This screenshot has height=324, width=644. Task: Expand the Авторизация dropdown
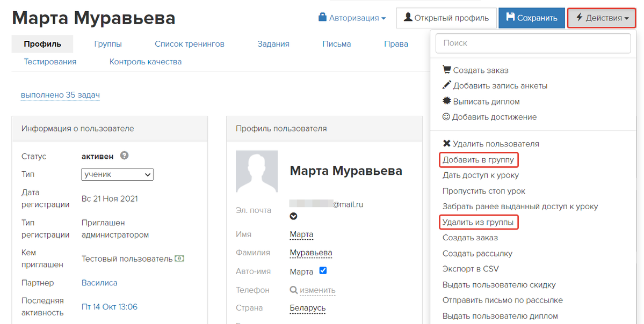352,18
